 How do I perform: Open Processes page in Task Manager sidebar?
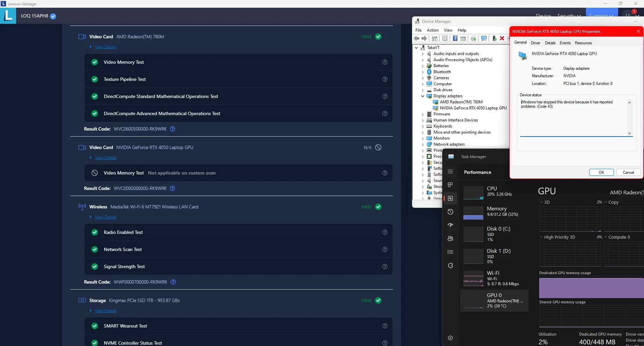click(450, 185)
